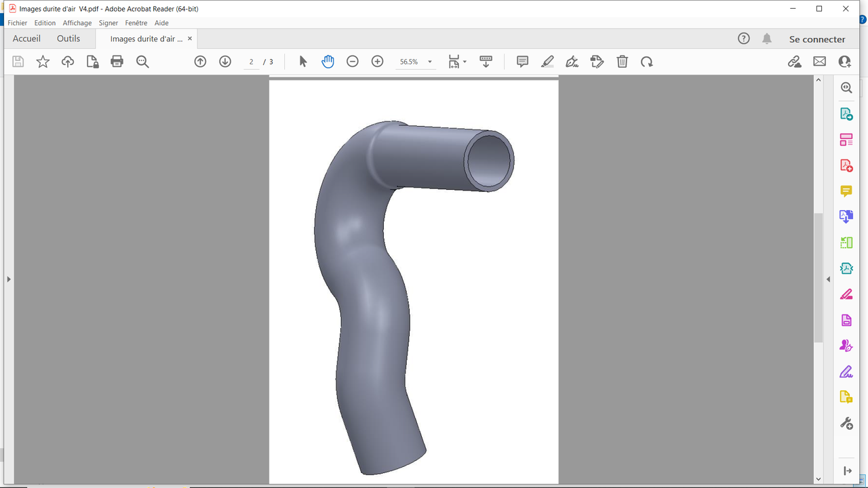Activate the hand pan tool
The height and width of the screenshot is (488, 868).
pos(328,62)
